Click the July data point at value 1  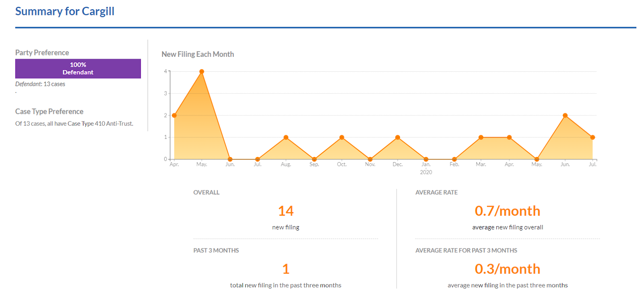592,138
